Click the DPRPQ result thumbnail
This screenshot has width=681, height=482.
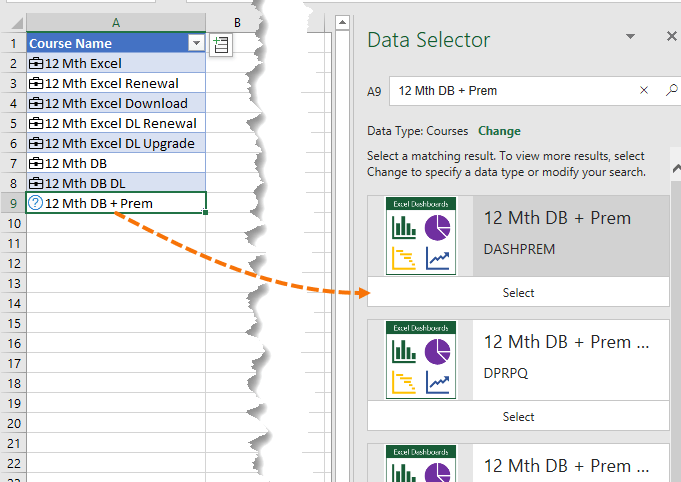click(x=421, y=360)
